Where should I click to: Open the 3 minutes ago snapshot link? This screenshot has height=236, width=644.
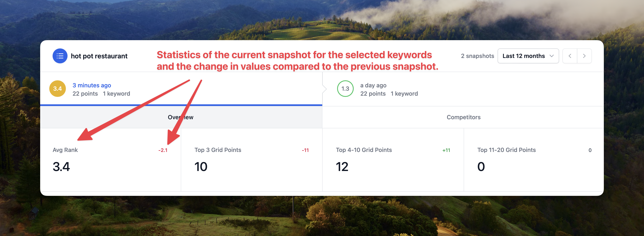coord(92,85)
